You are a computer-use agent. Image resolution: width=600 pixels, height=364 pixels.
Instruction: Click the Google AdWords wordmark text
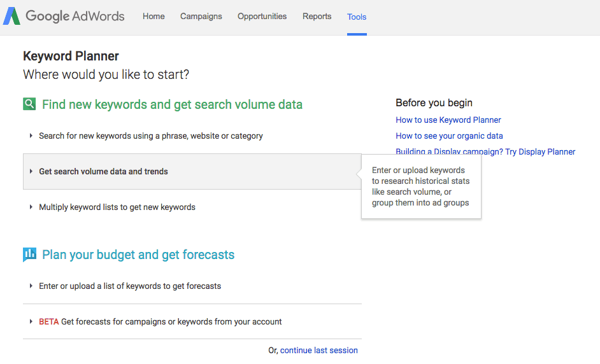(x=75, y=16)
